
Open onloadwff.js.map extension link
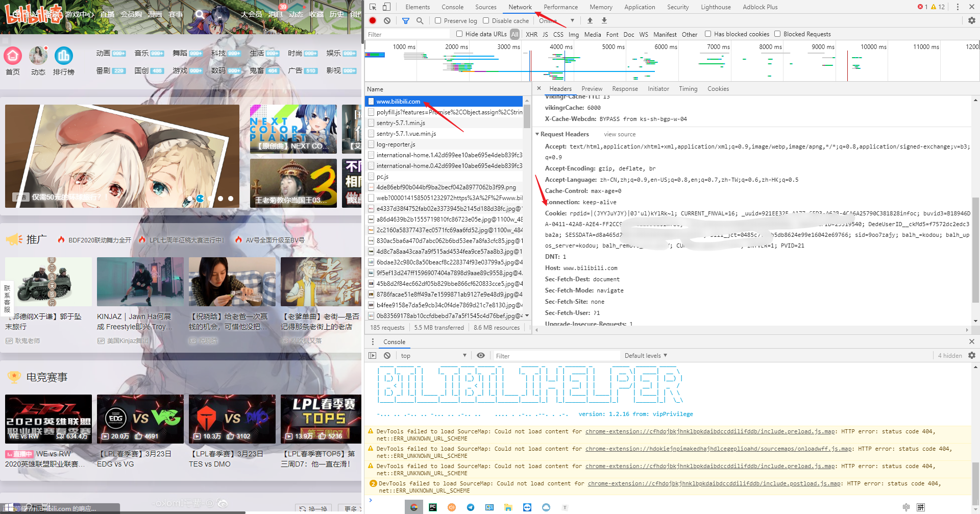[719, 449]
